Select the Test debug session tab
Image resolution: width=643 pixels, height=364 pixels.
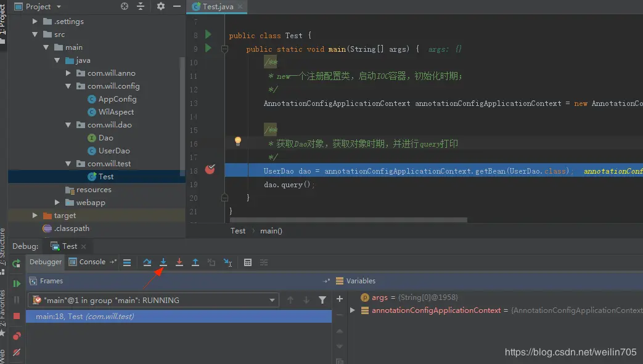(x=64, y=246)
